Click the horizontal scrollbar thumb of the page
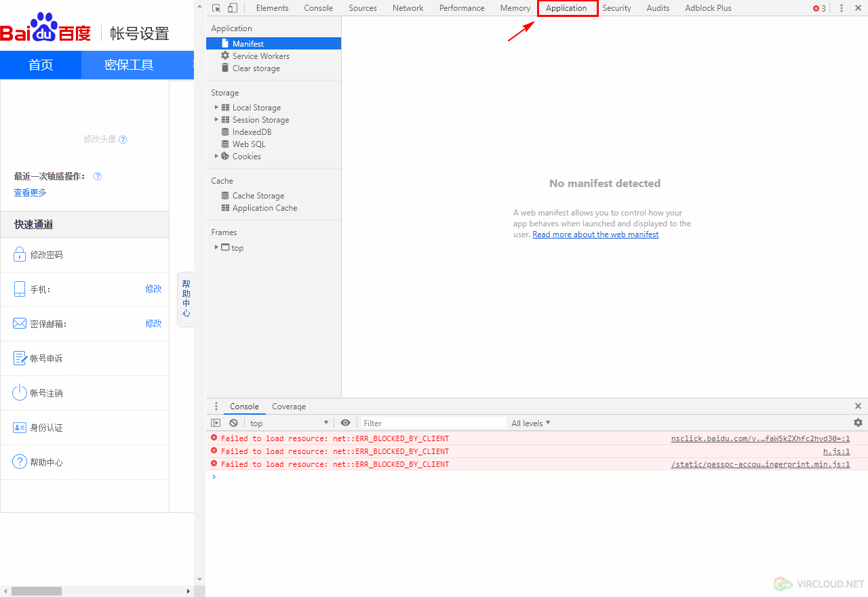Screen dimensions: 868x597 (37, 591)
